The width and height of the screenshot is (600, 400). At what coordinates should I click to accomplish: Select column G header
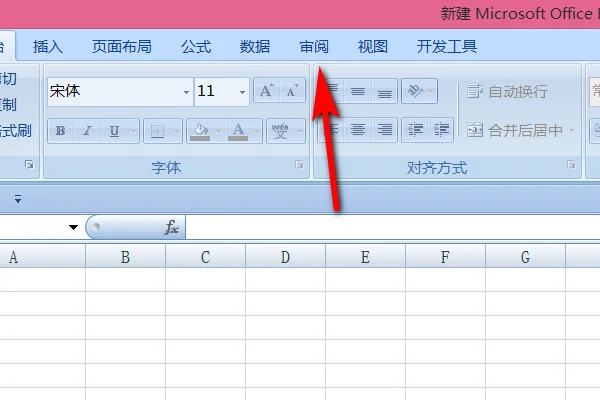(525, 257)
